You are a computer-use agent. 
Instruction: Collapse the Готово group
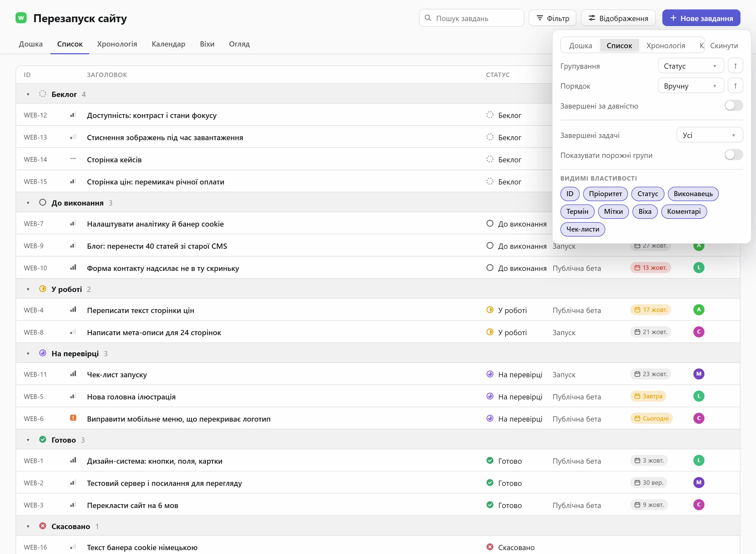coord(28,440)
